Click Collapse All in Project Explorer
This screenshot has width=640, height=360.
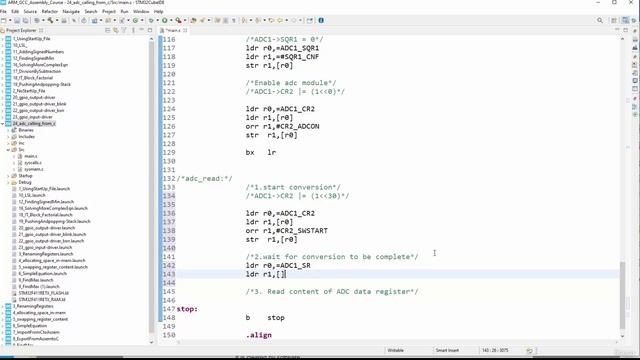(107, 30)
